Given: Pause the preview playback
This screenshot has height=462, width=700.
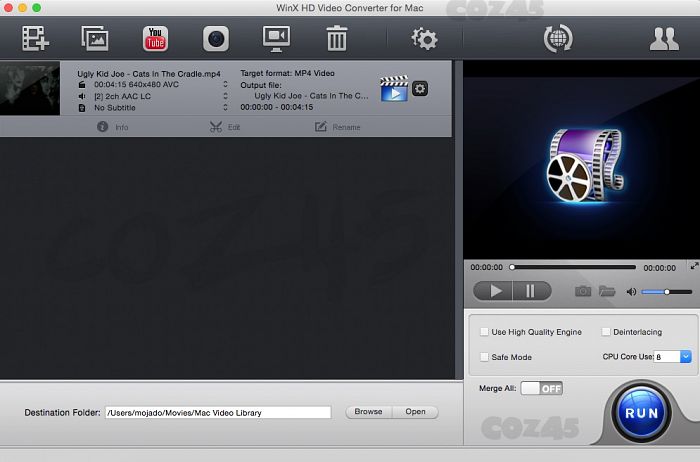Looking at the screenshot, I should click(x=532, y=291).
